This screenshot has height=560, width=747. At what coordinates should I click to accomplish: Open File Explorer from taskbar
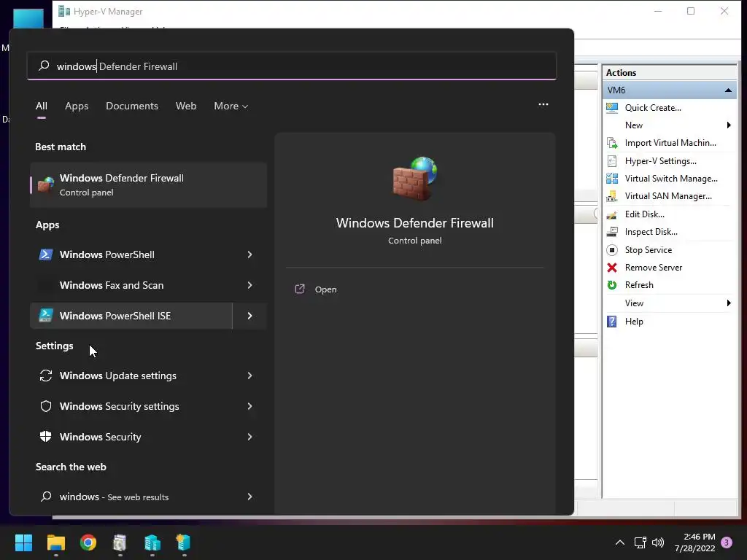pos(56,542)
